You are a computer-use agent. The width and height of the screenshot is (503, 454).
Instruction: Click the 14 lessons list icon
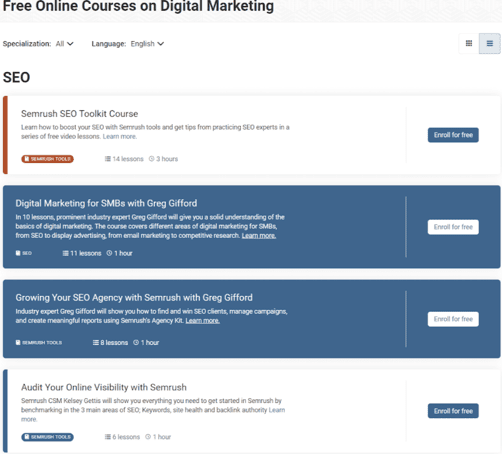pos(108,159)
